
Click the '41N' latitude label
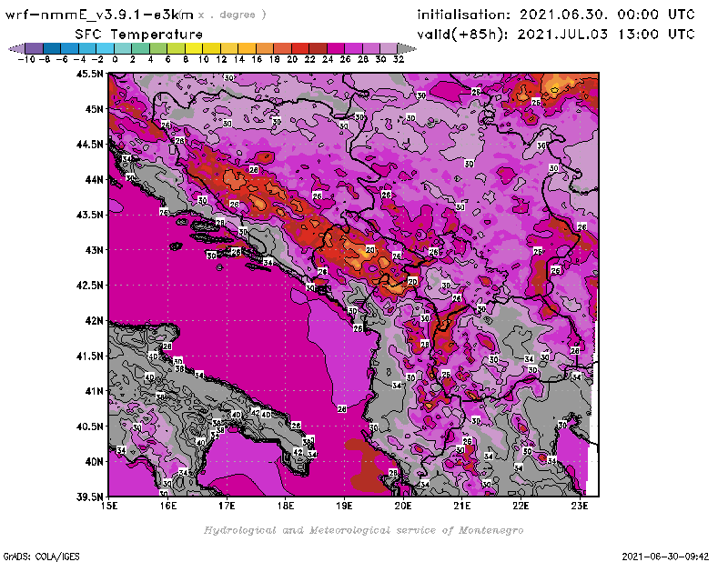[94, 391]
